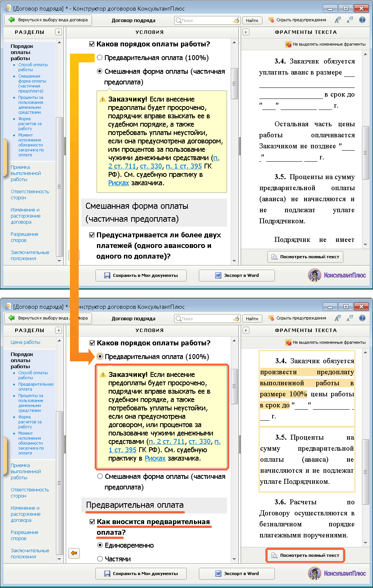Open help in the lower window toolbar
373x588 pixels.
click(x=362, y=318)
